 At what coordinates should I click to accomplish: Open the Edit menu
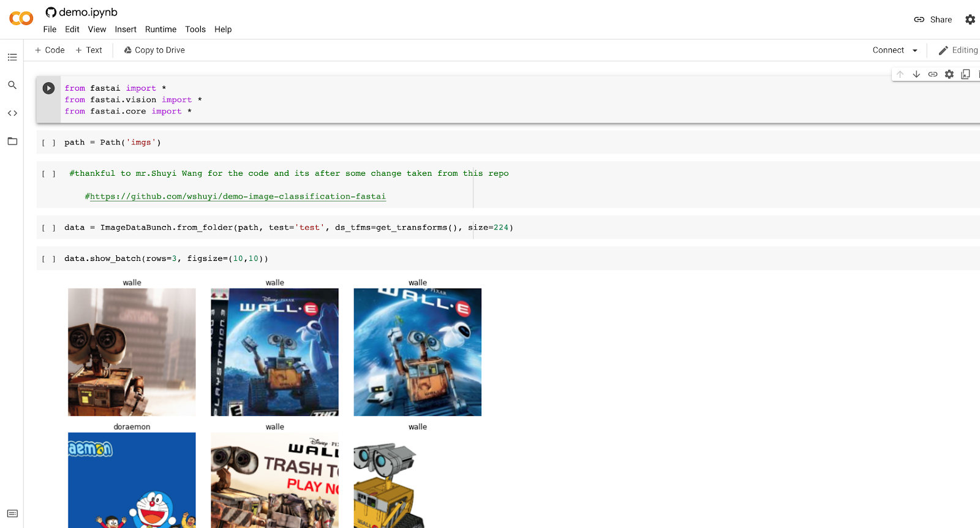pos(72,29)
